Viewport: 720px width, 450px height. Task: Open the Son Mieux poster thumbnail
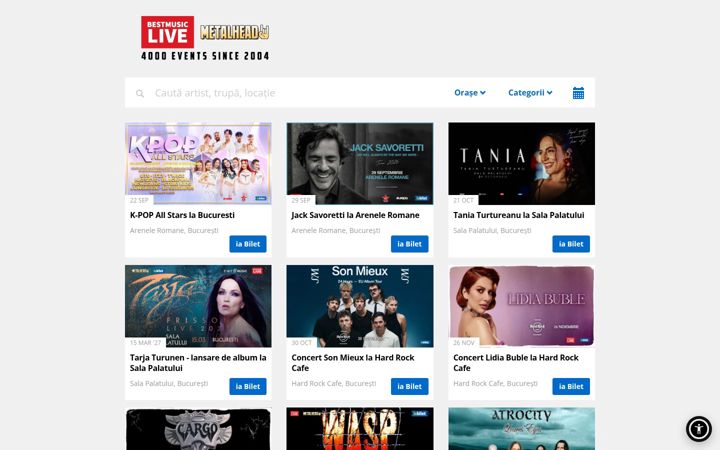click(x=360, y=306)
